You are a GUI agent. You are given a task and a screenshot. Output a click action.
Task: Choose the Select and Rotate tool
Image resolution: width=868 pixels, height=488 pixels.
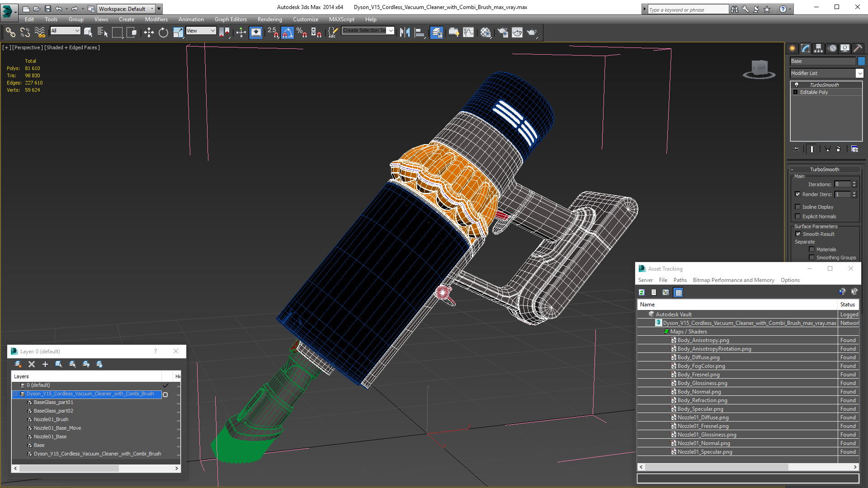click(163, 32)
